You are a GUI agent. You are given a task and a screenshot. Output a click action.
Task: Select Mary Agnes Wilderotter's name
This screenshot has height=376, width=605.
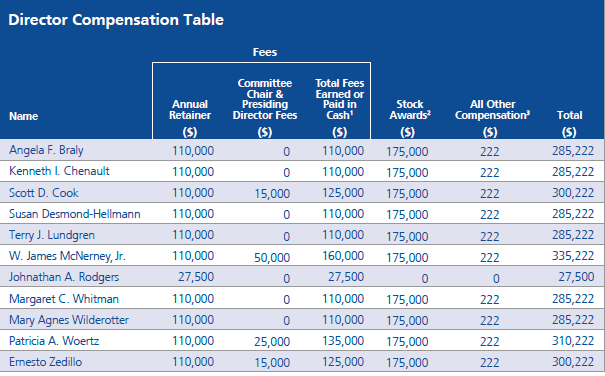pos(69,320)
